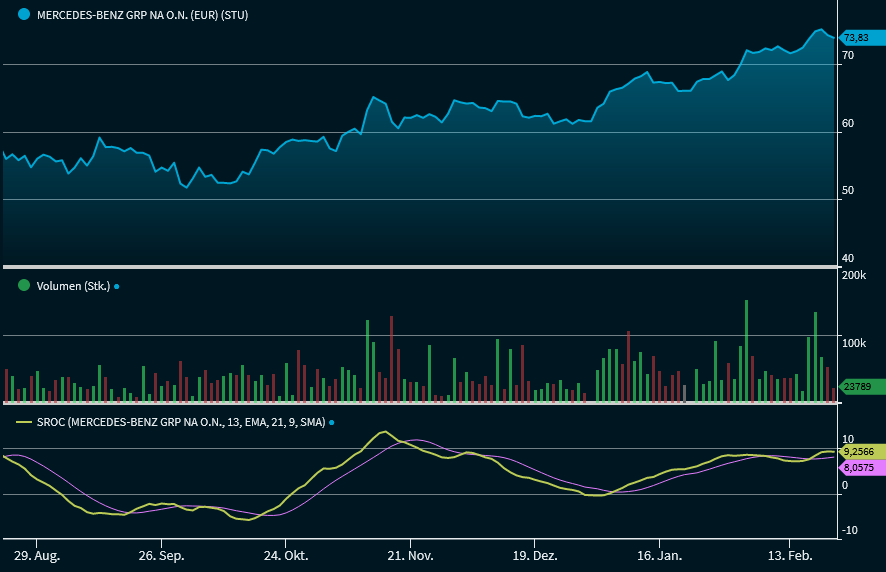Click the yellow line icon before SROC
The width and height of the screenshot is (886, 572).
[x=24, y=423]
